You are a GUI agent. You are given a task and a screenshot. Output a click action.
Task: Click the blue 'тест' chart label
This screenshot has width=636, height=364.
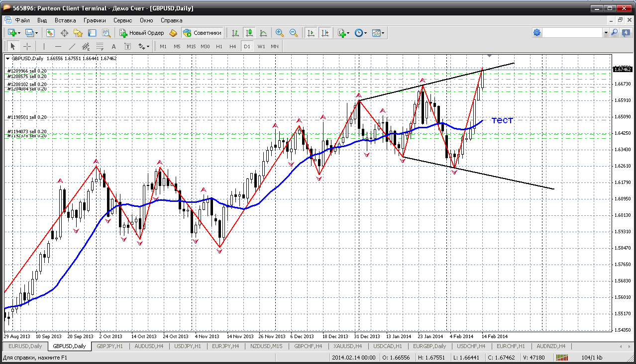(x=502, y=120)
